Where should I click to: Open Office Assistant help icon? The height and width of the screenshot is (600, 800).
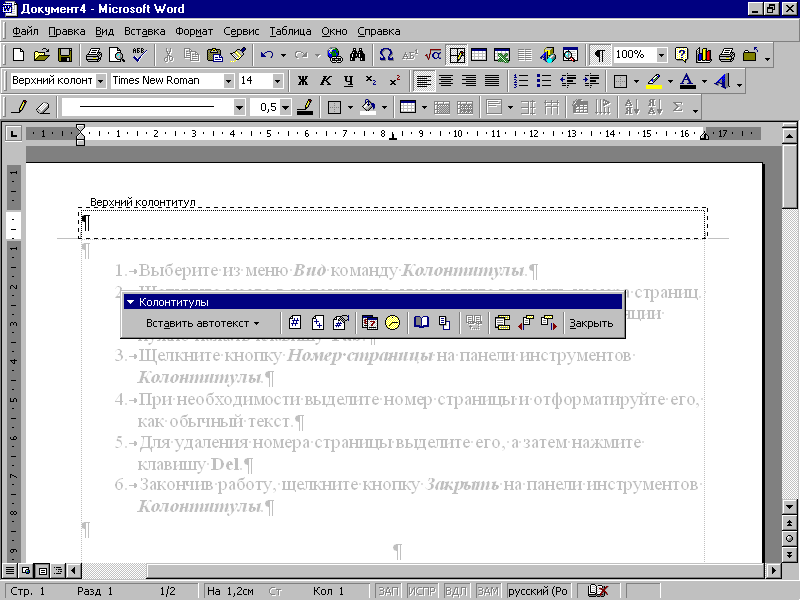click(x=682, y=55)
